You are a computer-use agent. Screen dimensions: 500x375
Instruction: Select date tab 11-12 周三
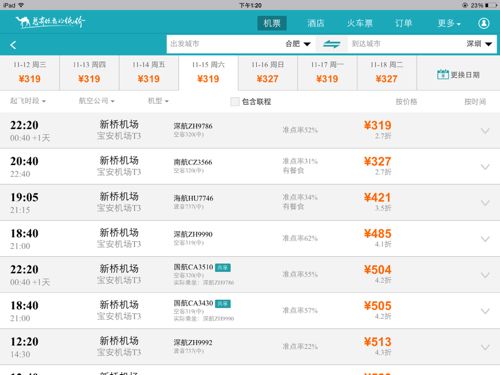[30, 73]
